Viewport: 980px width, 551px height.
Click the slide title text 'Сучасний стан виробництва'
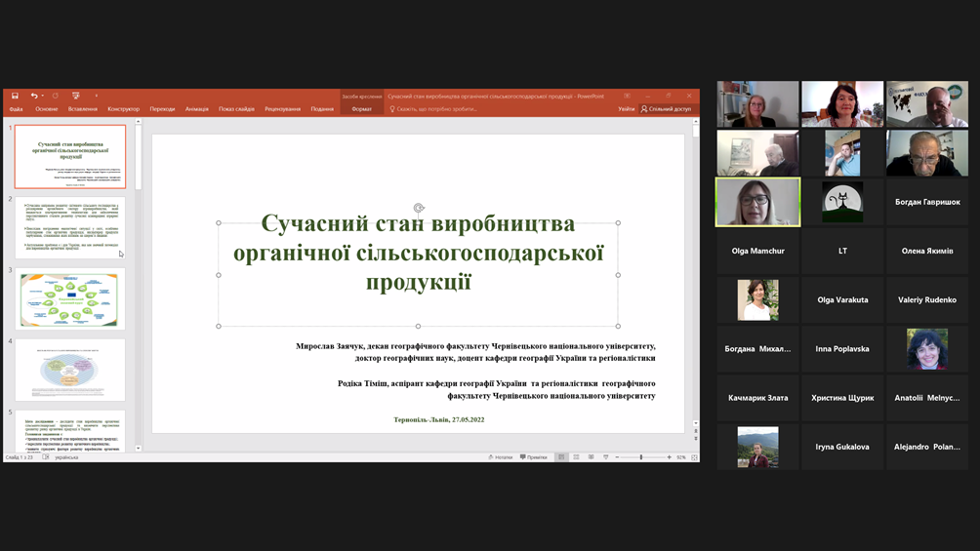click(x=418, y=223)
